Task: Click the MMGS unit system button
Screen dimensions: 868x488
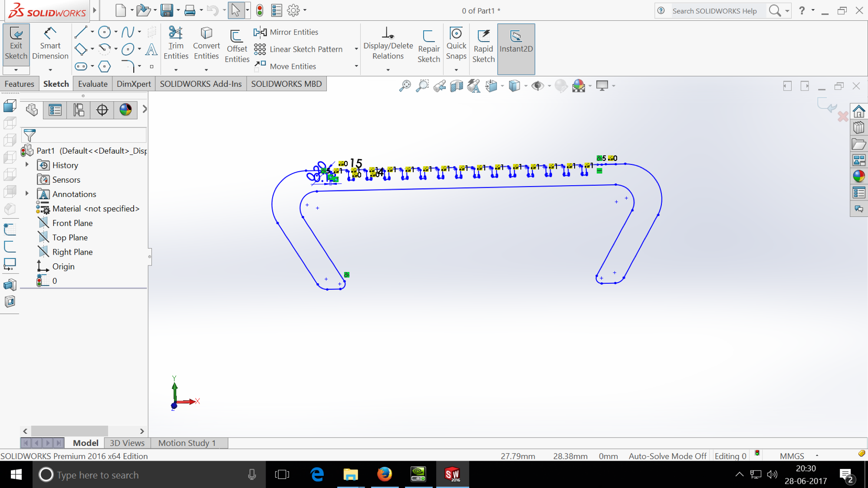Action: (792, 456)
